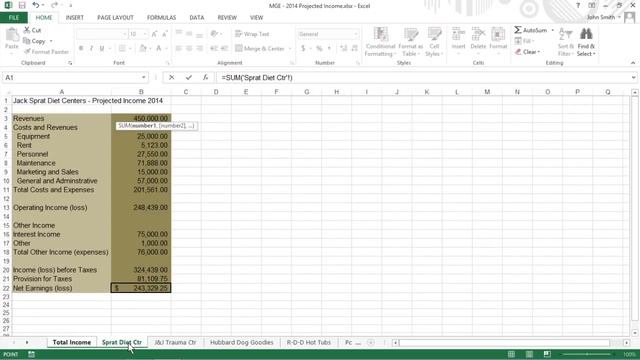
Task: Copy selection with the Copy button
Action: 34,41
